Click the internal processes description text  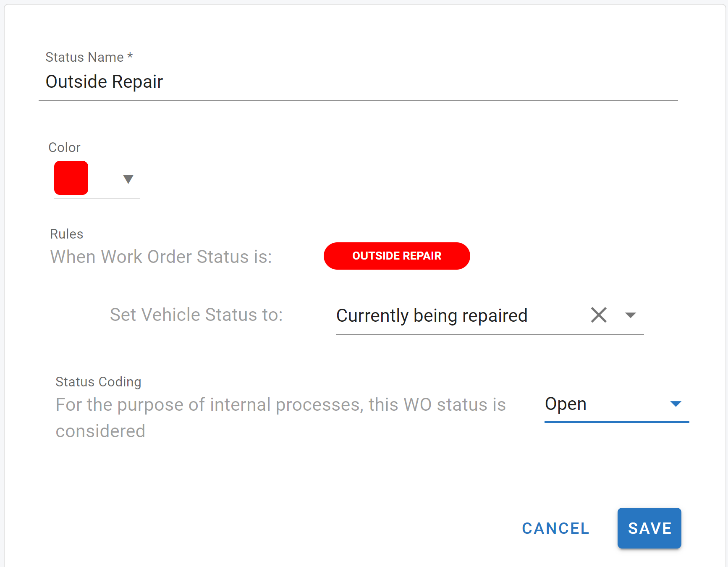click(280, 405)
